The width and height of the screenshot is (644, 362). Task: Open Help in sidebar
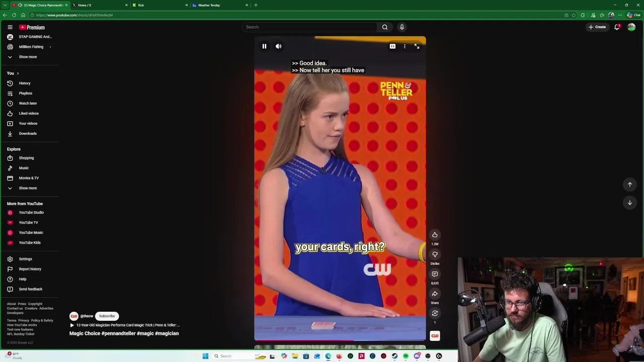pyautogui.click(x=23, y=279)
